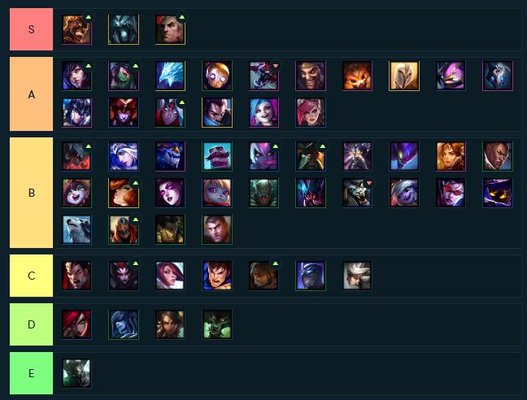This screenshot has width=527, height=400.
Task: Select the Draven portrait in A tier
Action: point(310,76)
